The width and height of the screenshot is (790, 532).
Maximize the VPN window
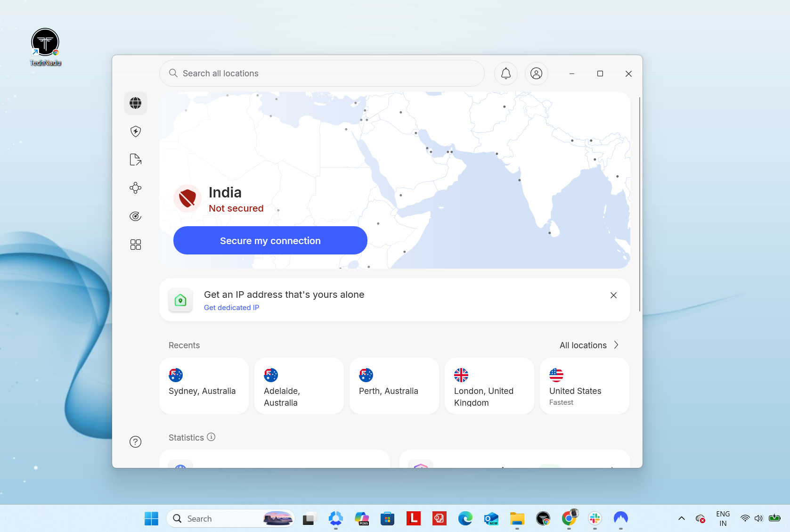tap(600, 74)
